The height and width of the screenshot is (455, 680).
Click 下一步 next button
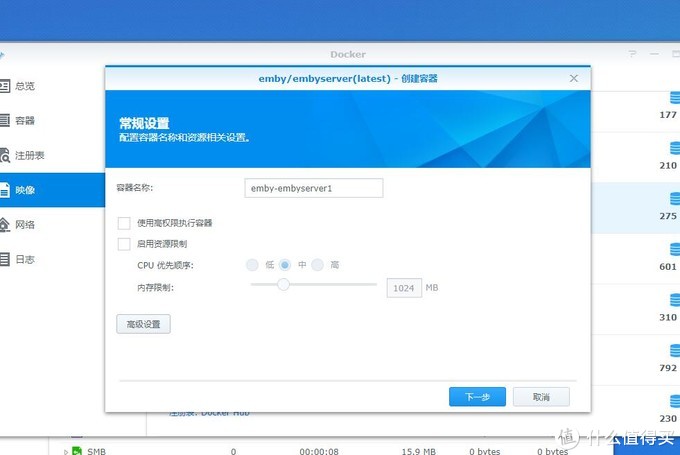coord(477,397)
